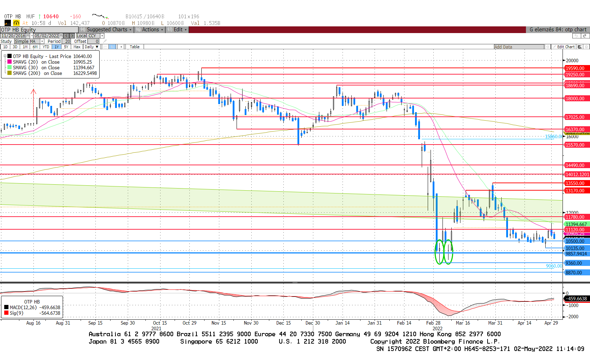
Task: Click the clock delay icon near At time
Action: pyautogui.click(x=16, y=23)
